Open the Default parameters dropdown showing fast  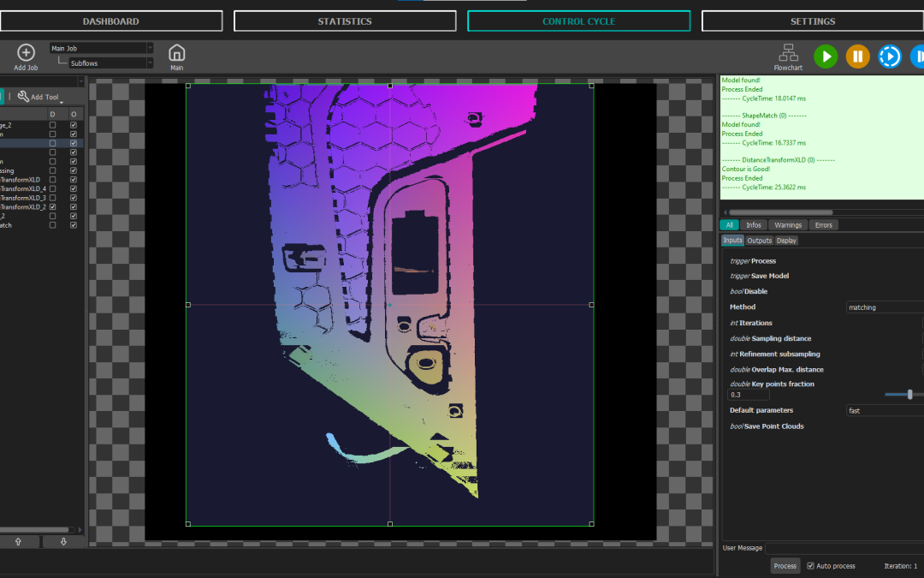click(x=885, y=410)
